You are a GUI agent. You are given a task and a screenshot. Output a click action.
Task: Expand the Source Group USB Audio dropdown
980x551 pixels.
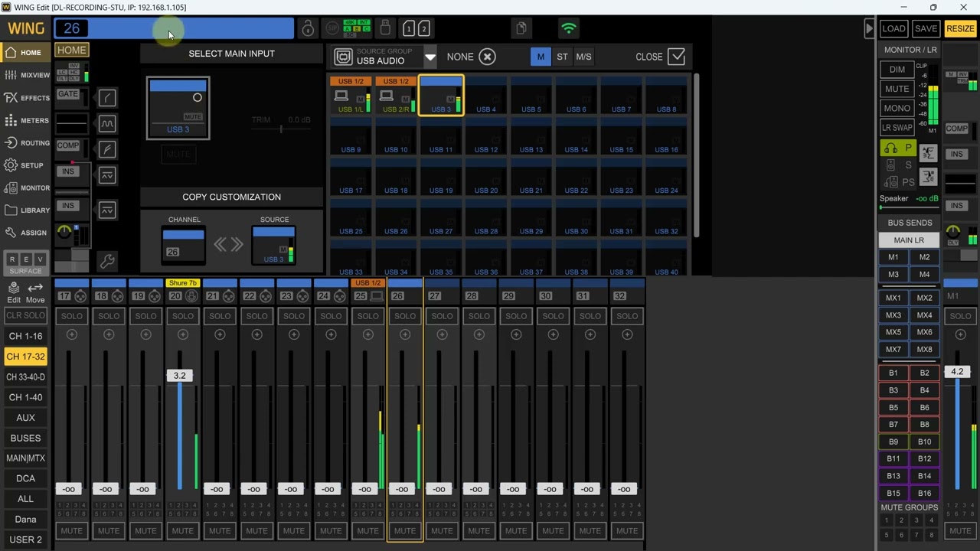[x=430, y=57]
